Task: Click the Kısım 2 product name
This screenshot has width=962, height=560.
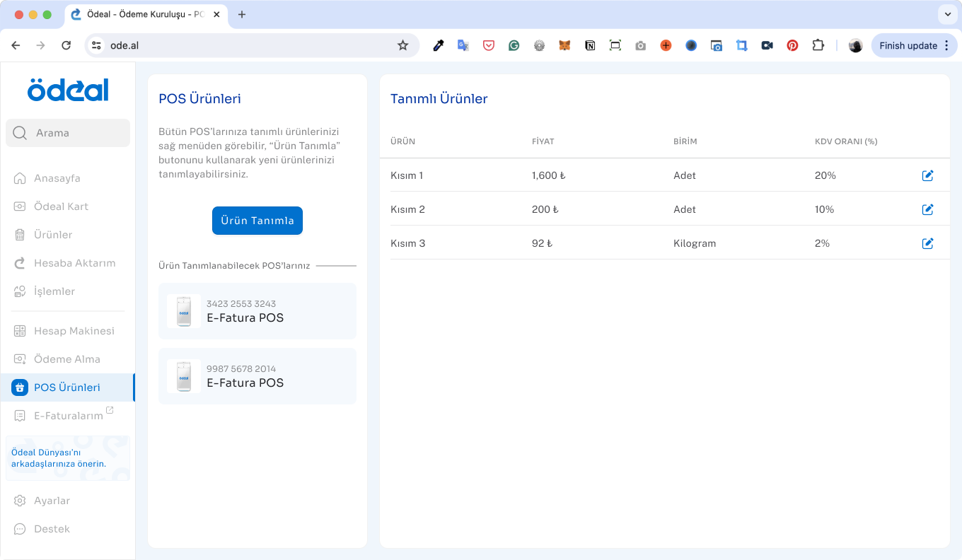Action: coord(407,209)
